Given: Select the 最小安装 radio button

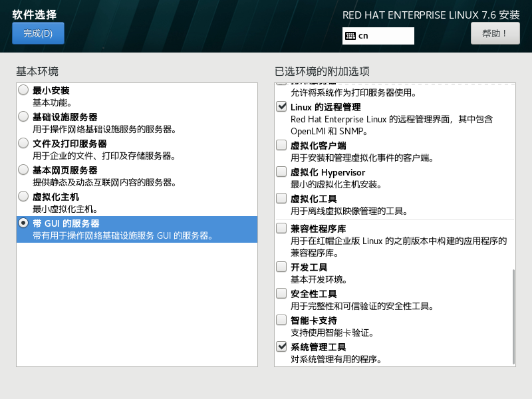Looking at the screenshot, I should pos(23,90).
